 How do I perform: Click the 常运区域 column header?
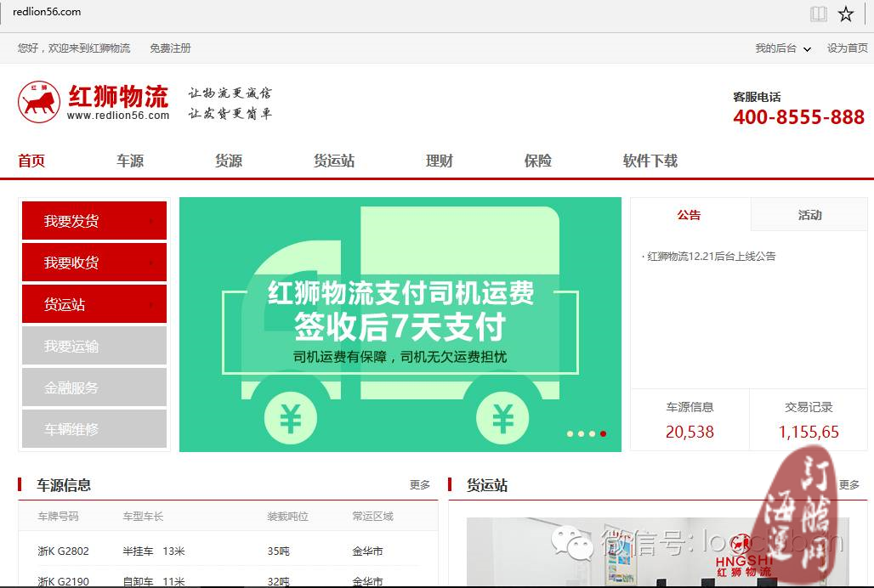click(x=373, y=516)
